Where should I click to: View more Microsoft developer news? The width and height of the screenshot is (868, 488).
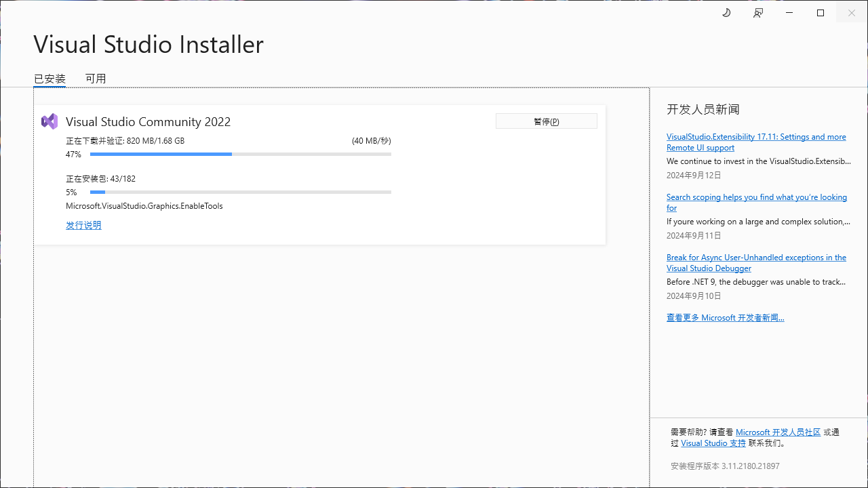pyautogui.click(x=725, y=317)
